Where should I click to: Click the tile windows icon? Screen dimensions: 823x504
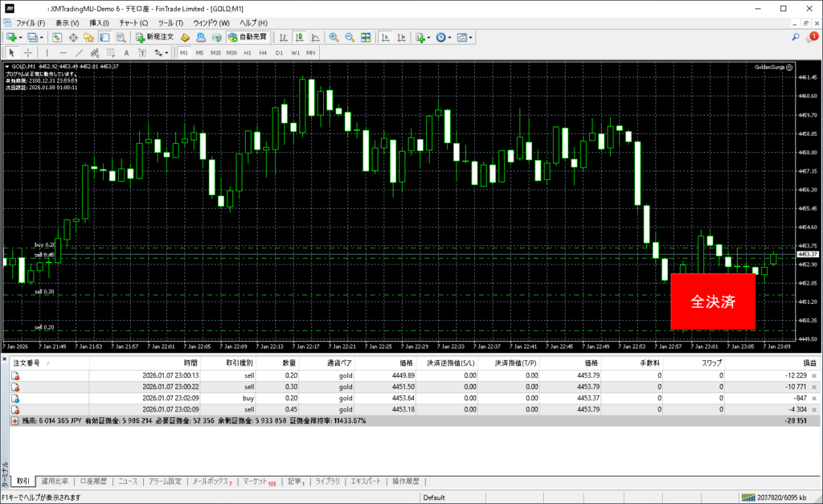pyautogui.click(x=366, y=37)
